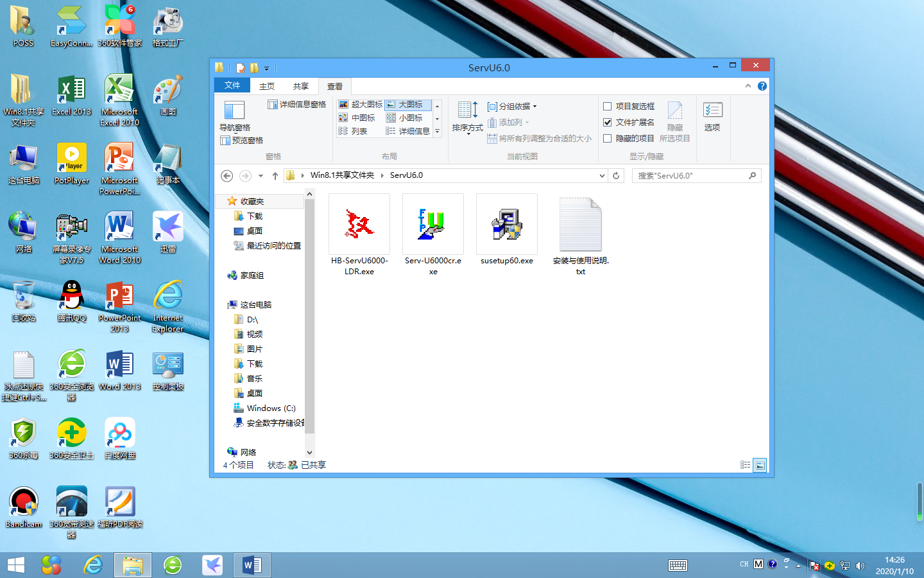Open Quick Access Toolbar customize dropdown
Screen dimensions: 924x578
coord(267,67)
